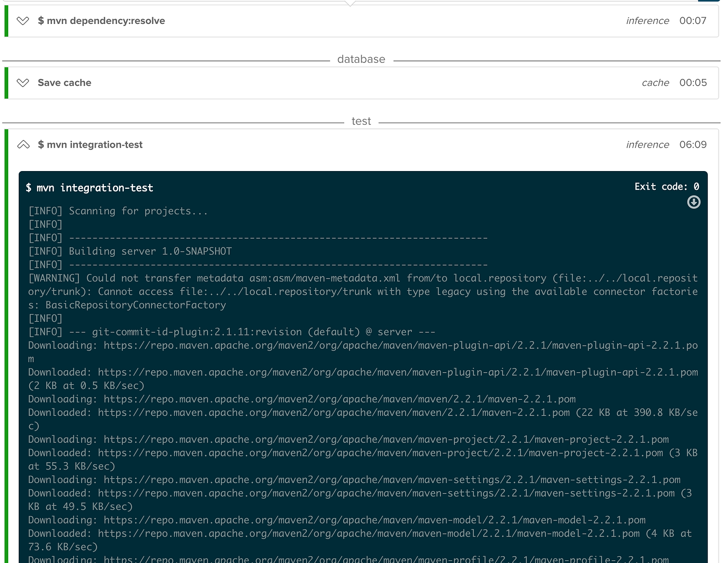Click the Downloaded maven-settings-2.2.1.pom URL

click(x=386, y=493)
